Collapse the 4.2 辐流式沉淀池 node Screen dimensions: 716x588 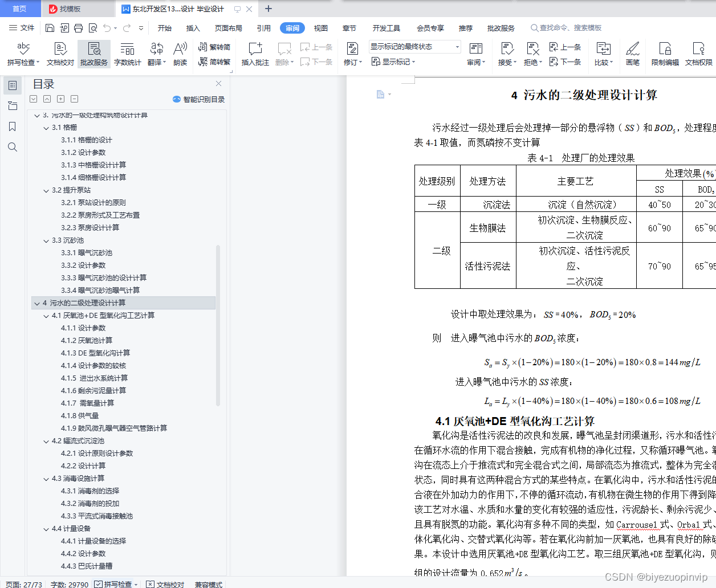click(46, 442)
